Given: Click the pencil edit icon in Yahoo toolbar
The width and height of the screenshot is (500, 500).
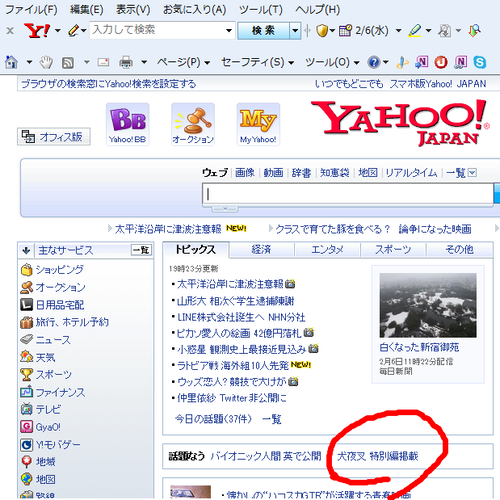Looking at the screenshot, I should point(73,31).
